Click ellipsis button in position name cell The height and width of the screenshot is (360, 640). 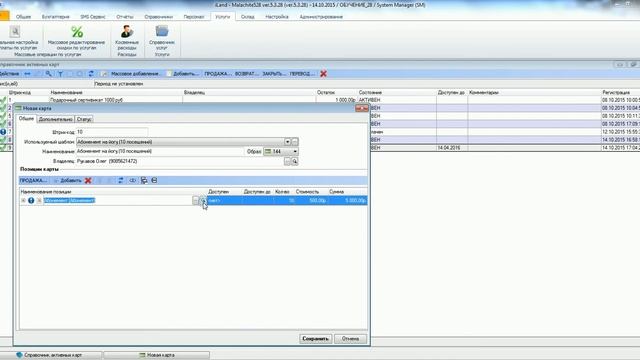196,200
